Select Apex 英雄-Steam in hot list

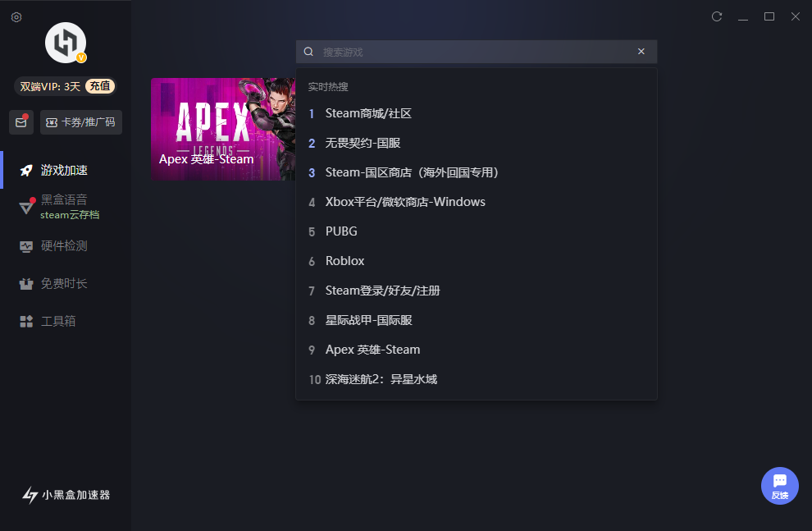click(x=477, y=350)
